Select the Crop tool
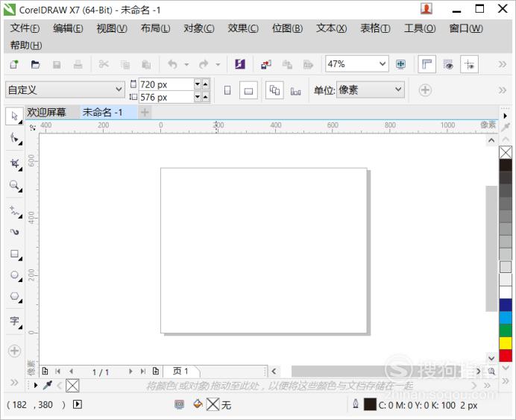Image resolution: width=516 pixels, height=420 pixels. coord(15,163)
